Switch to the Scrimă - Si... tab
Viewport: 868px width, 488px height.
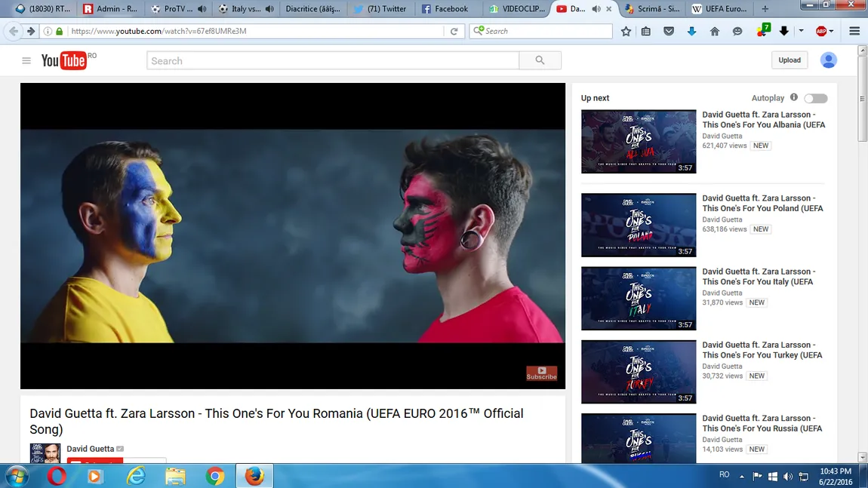click(x=652, y=9)
